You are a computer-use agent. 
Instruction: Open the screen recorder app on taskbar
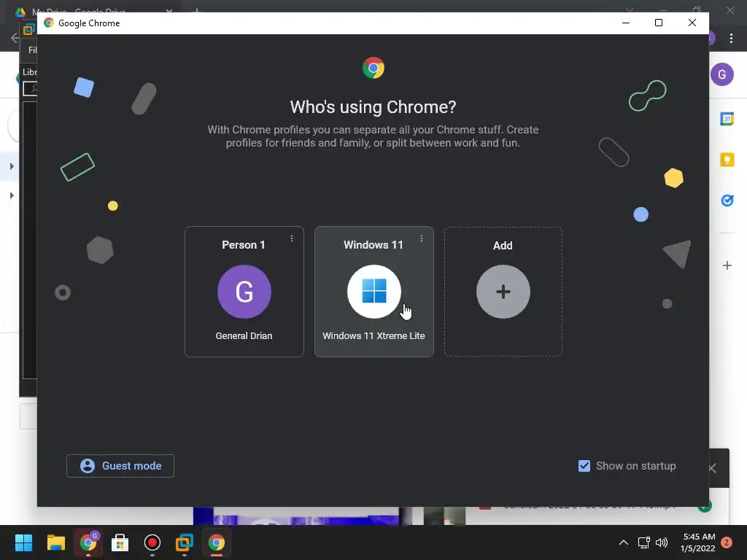pos(152,542)
